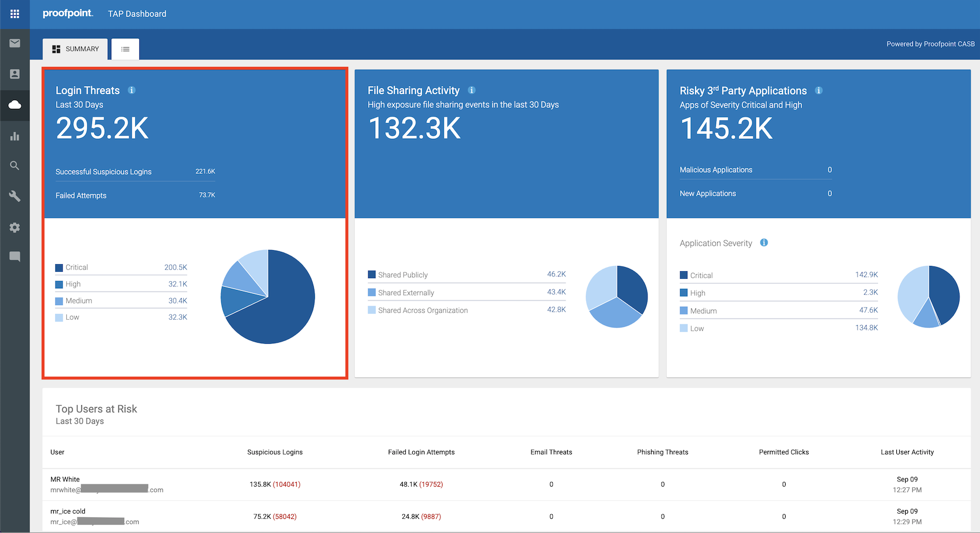980x533 pixels.
Task: Click the Login Threats pie chart
Action: (x=267, y=297)
